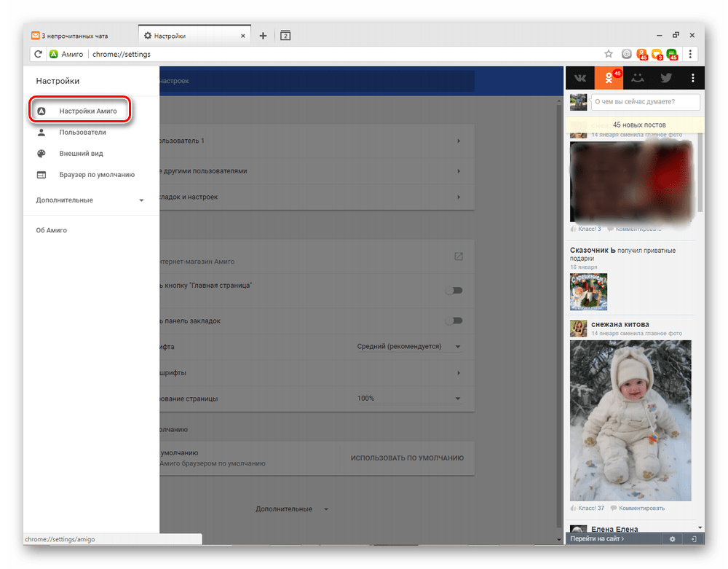Toggle the "Главная страница" button switch

(454, 290)
